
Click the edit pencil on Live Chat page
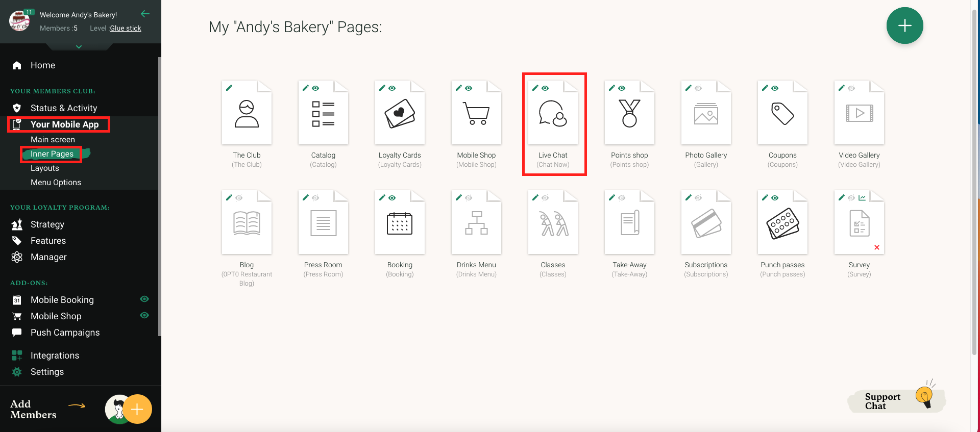(x=535, y=88)
